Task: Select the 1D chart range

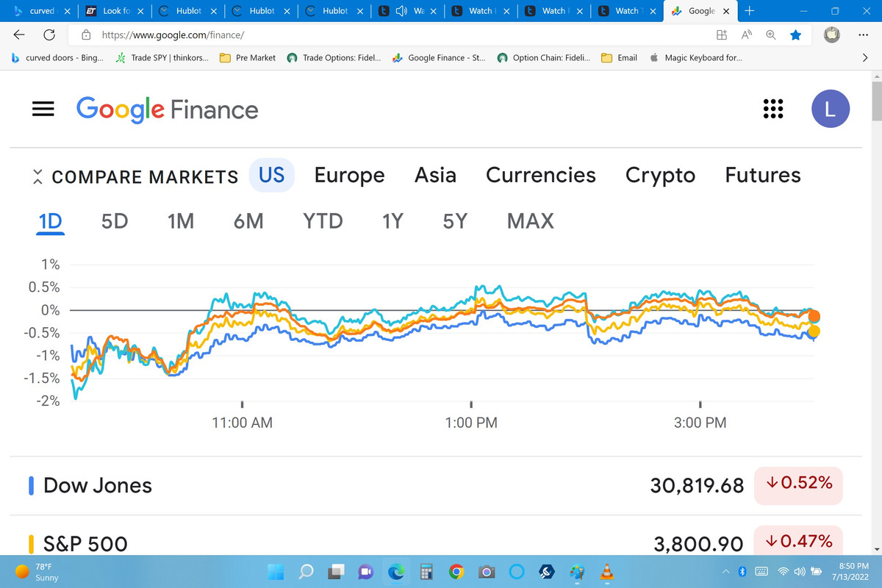Action: click(51, 221)
